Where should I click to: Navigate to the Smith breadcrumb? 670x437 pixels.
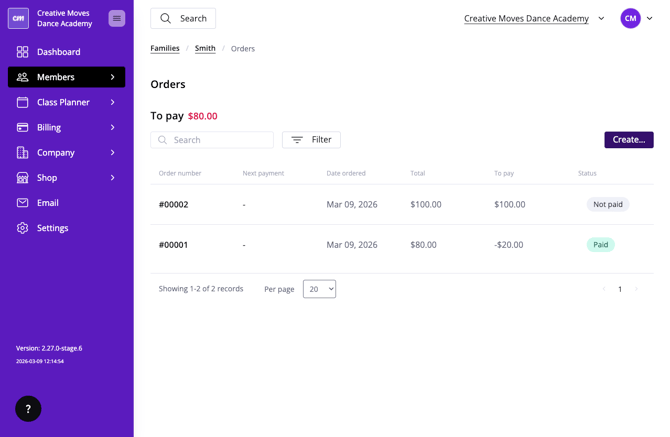pos(205,48)
